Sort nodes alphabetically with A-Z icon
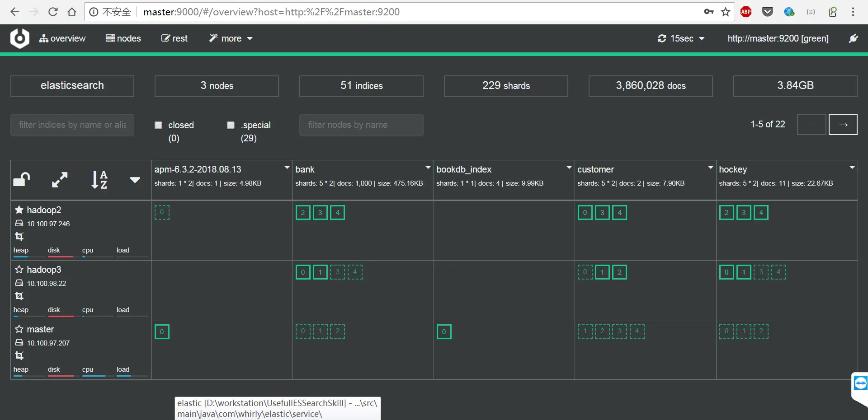The height and width of the screenshot is (420, 868). 99,180
